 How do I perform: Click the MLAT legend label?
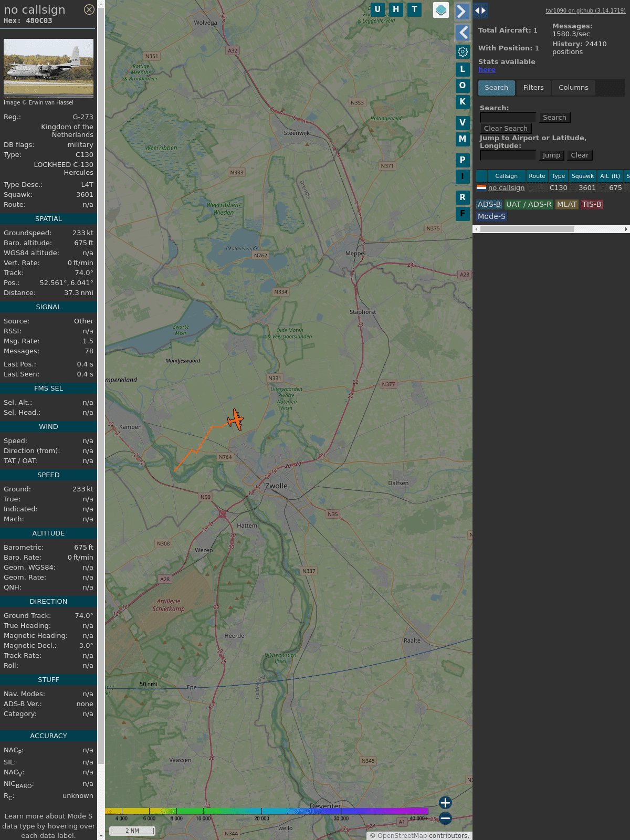(567, 205)
